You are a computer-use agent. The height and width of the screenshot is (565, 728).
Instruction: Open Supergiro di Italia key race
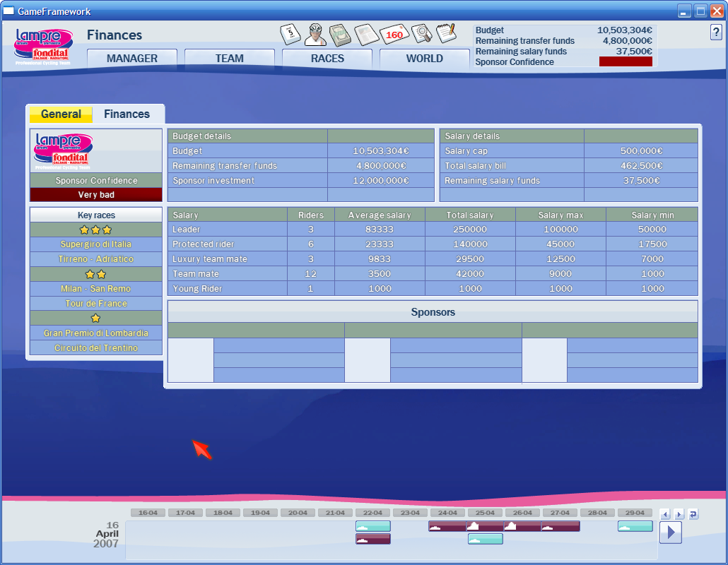pyautogui.click(x=96, y=244)
